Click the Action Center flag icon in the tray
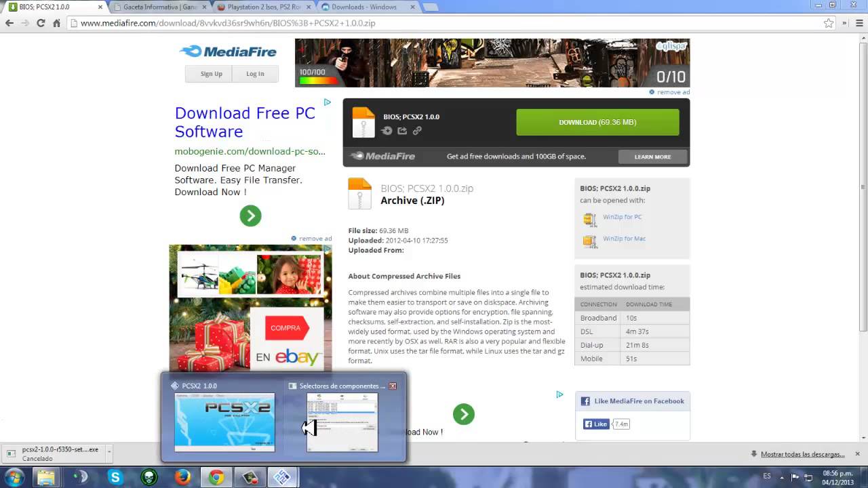The height and width of the screenshot is (488, 868). [x=795, y=476]
